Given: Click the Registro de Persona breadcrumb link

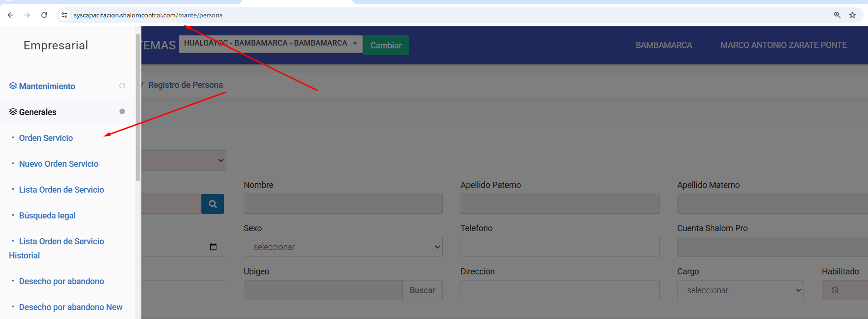Looking at the screenshot, I should coord(185,85).
